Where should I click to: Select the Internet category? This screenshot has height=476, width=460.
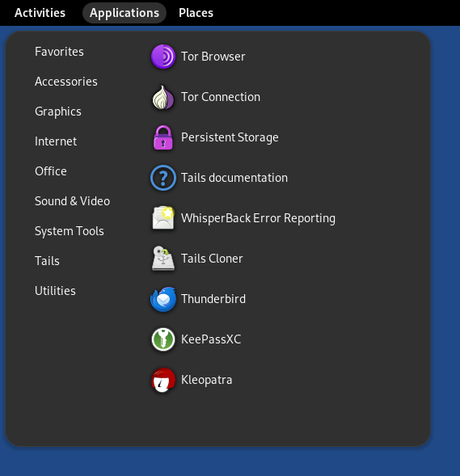click(56, 141)
